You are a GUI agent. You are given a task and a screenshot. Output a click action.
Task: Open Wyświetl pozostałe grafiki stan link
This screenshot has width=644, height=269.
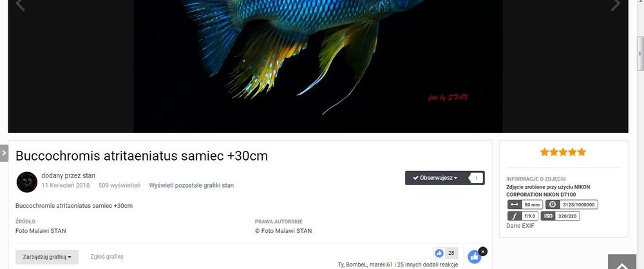tap(191, 186)
